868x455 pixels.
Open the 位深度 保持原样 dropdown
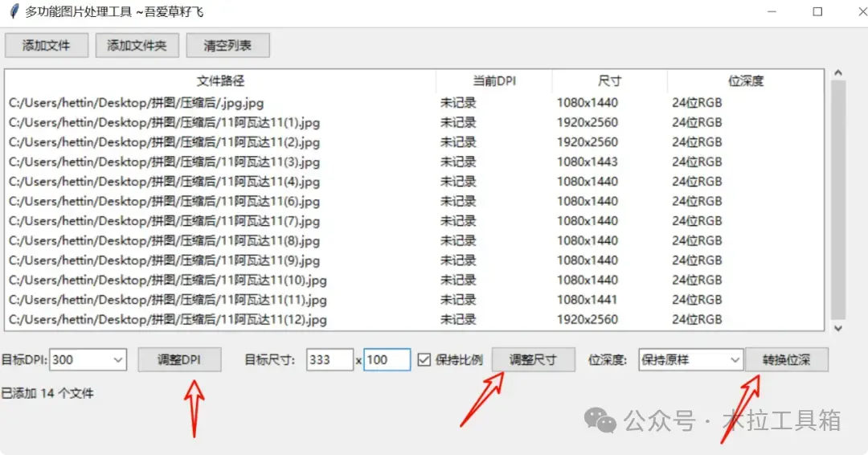click(x=690, y=360)
